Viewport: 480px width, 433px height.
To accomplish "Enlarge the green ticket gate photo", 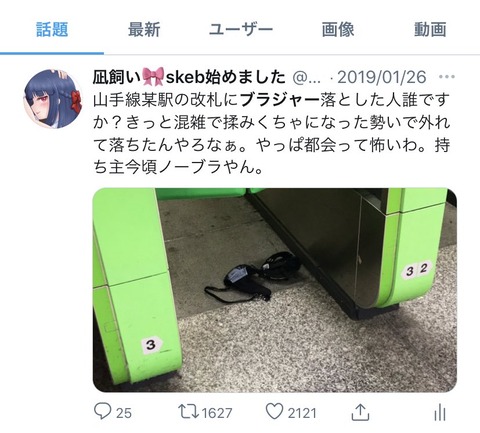I will pos(275,290).
